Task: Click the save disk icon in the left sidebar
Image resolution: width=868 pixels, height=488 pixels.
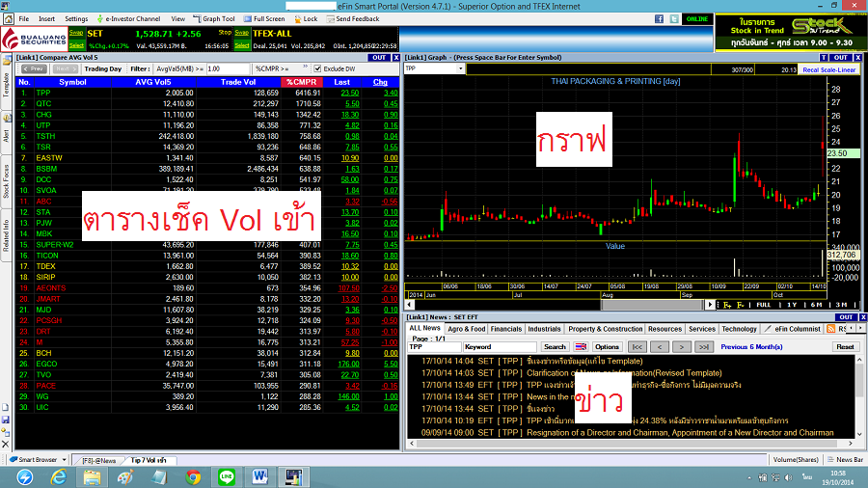Action: [6, 420]
